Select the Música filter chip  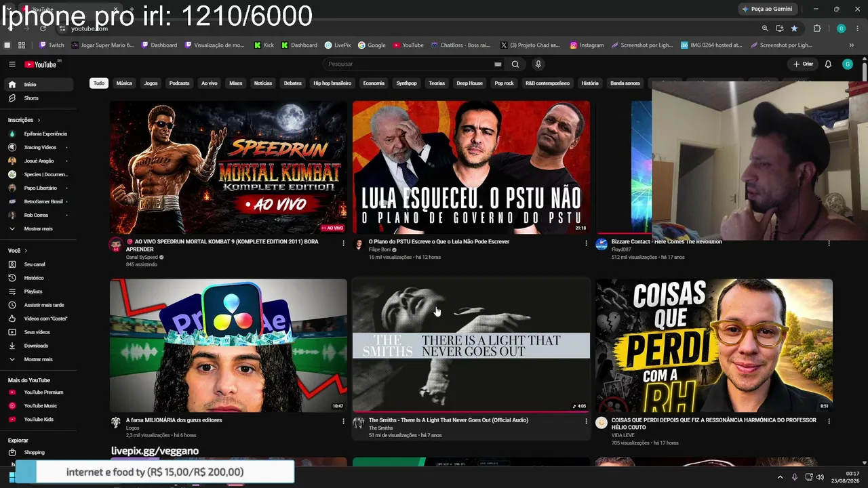coord(124,83)
